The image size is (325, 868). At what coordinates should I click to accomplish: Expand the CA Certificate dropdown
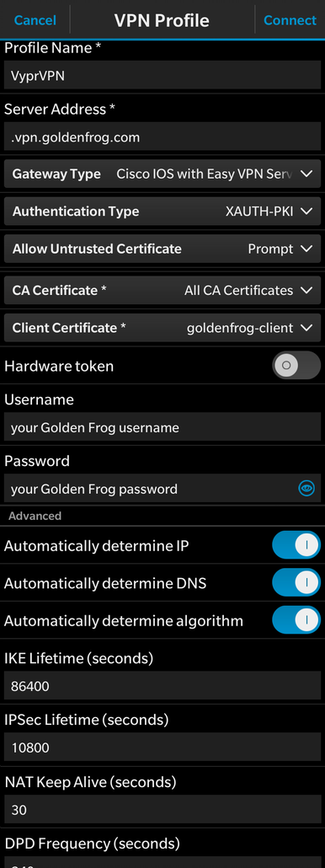162,290
